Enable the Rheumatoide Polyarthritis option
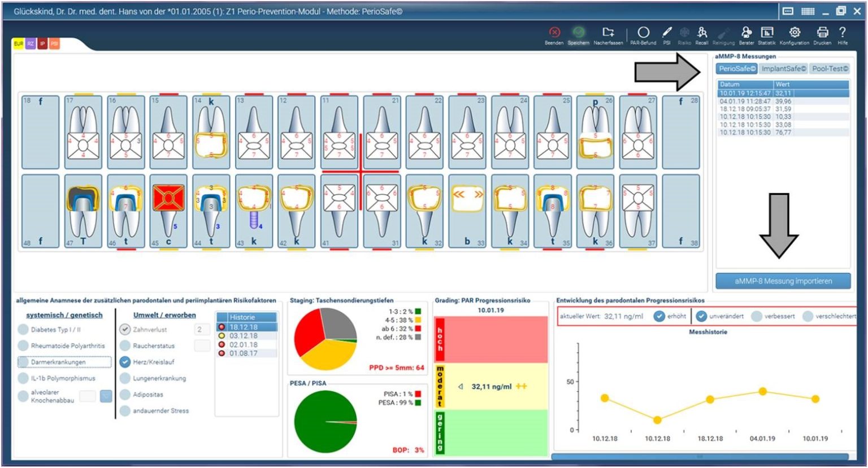868x468 pixels. [23, 345]
